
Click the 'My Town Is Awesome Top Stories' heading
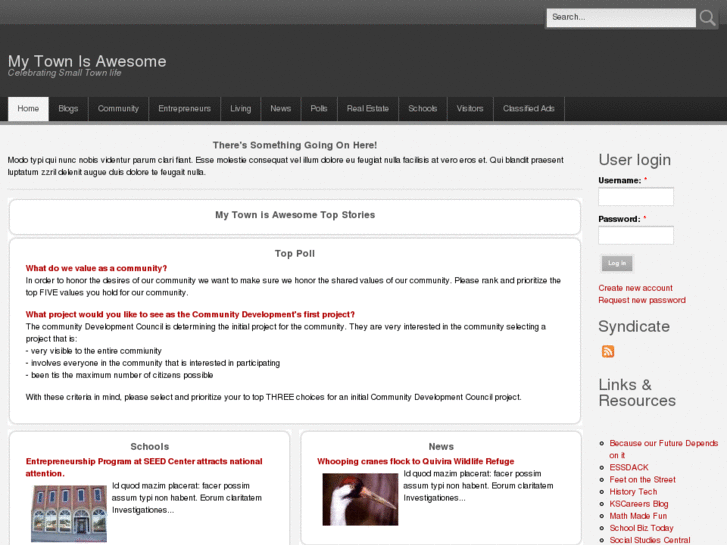tap(295, 215)
